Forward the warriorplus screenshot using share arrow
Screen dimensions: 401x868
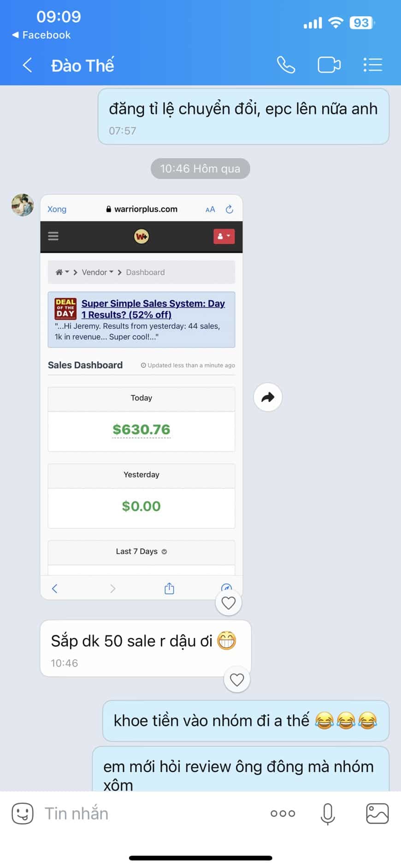pos(268,397)
